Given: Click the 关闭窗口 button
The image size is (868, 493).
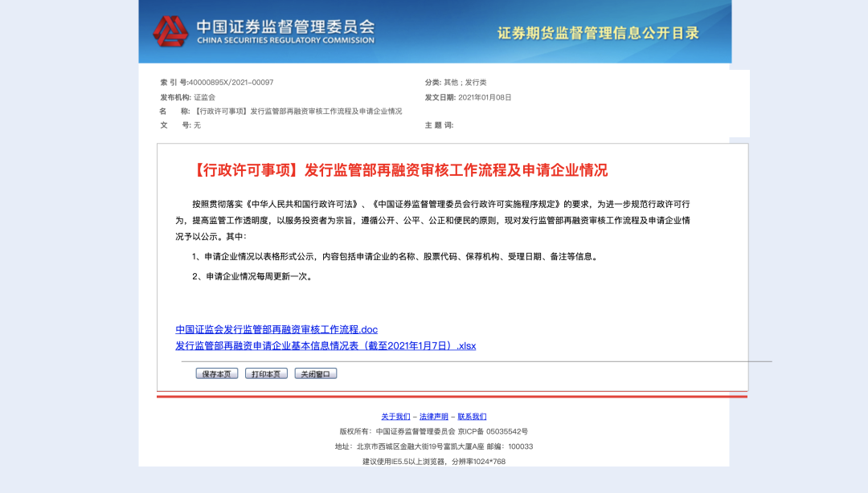Looking at the screenshot, I should tap(317, 373).
